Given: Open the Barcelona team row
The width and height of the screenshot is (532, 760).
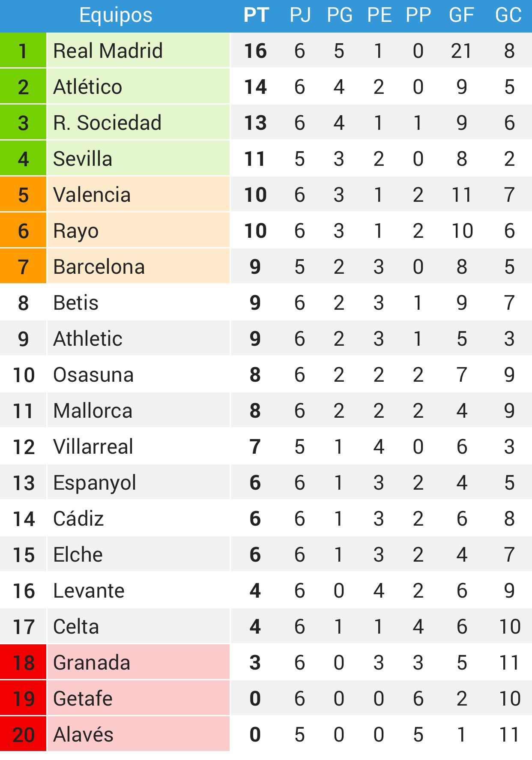Looking at the screenshot, I should coord(266,266).
